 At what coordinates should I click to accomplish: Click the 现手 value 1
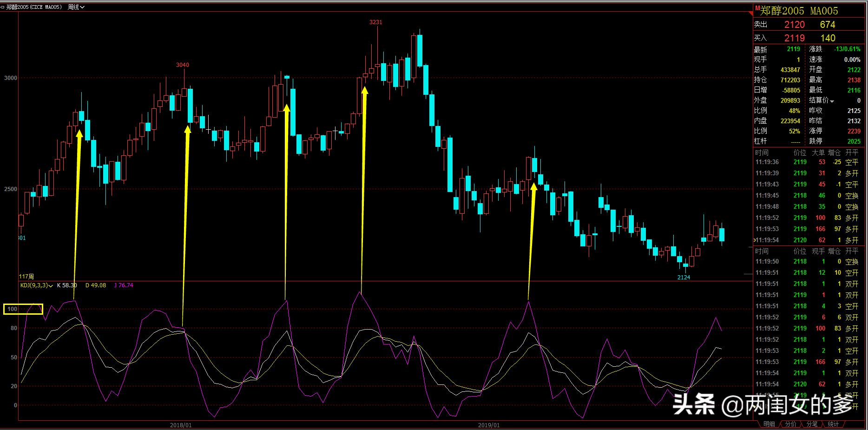798,60
